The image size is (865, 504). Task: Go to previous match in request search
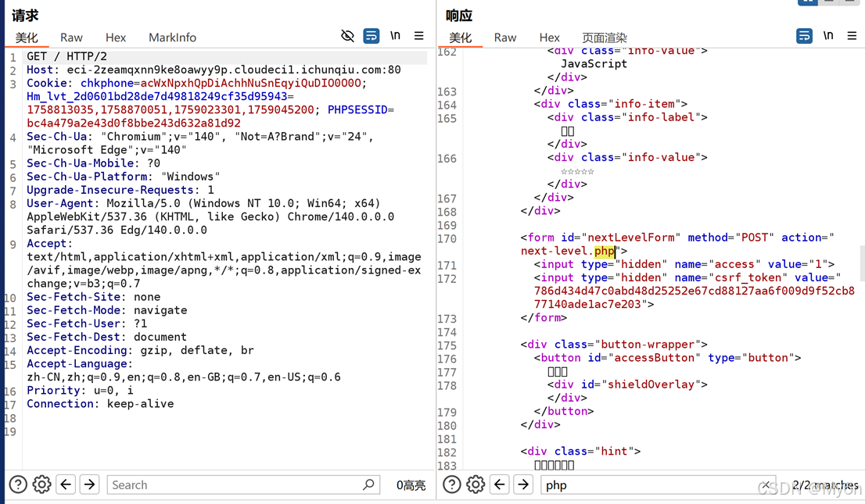pos(66,484)
